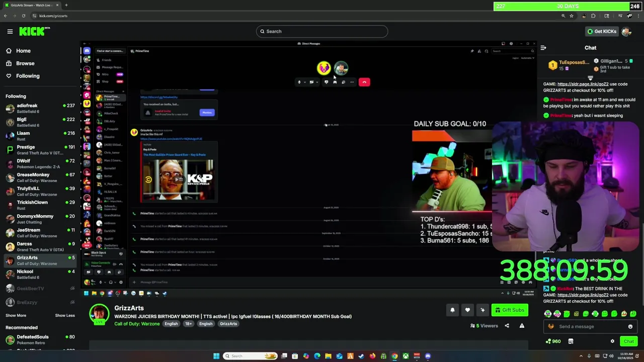
Task: Open Darcss channel in Following
Action: click(40, 246)
